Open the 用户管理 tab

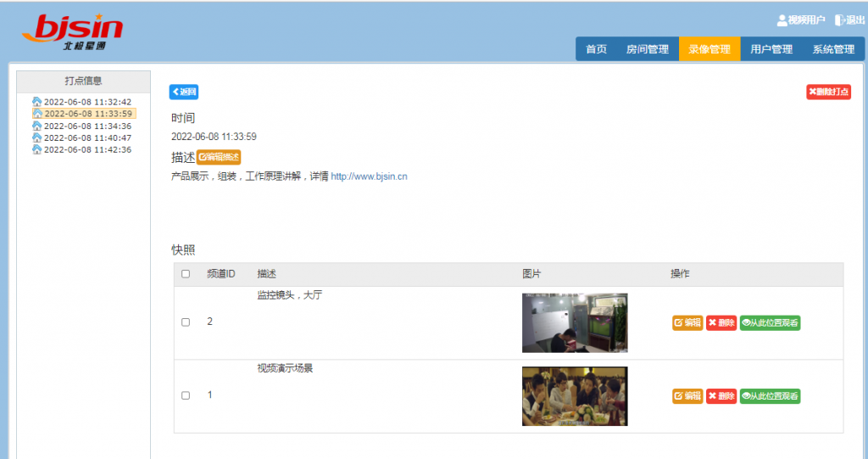771,48
